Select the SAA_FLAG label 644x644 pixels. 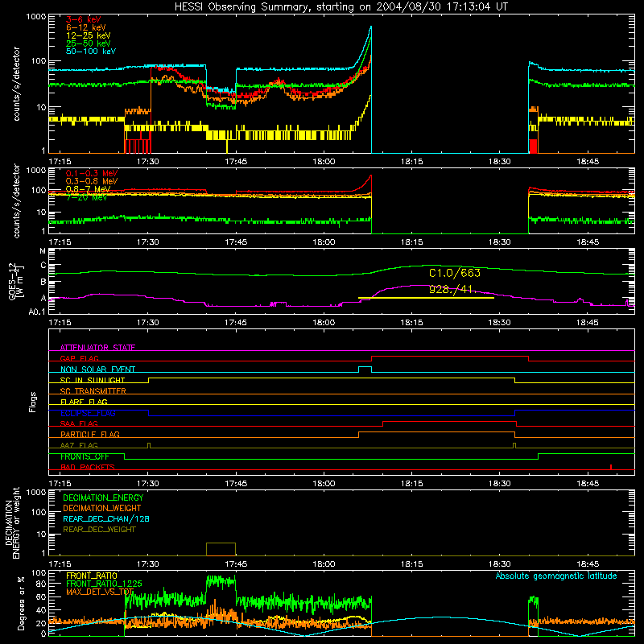tap(79, 423)
